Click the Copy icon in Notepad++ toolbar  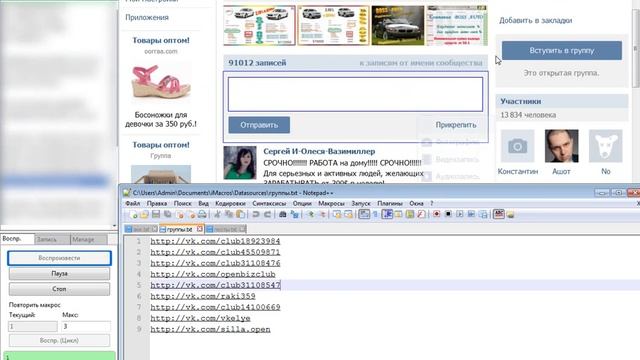click(229, 214)
